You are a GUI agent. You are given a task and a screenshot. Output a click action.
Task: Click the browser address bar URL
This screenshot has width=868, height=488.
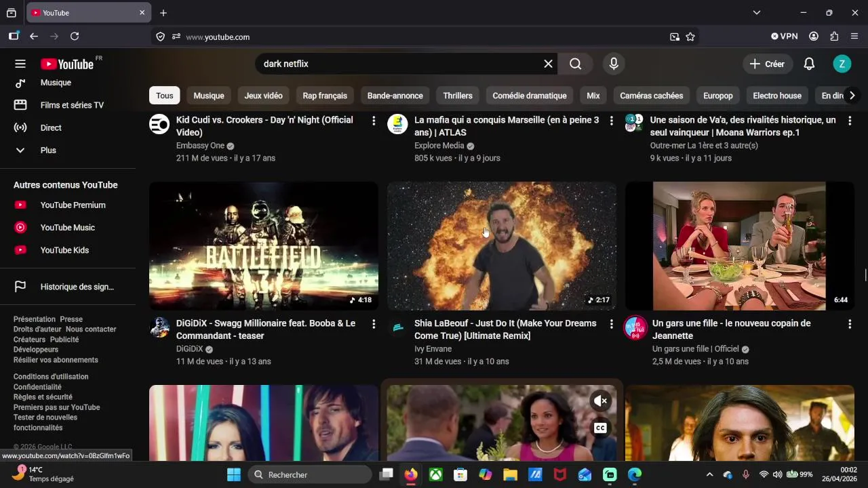218,37
